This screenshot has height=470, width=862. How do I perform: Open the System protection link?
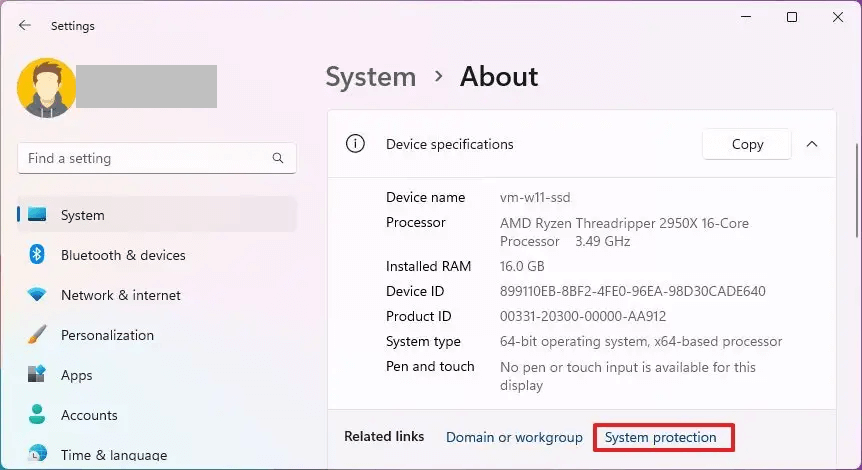661,437
